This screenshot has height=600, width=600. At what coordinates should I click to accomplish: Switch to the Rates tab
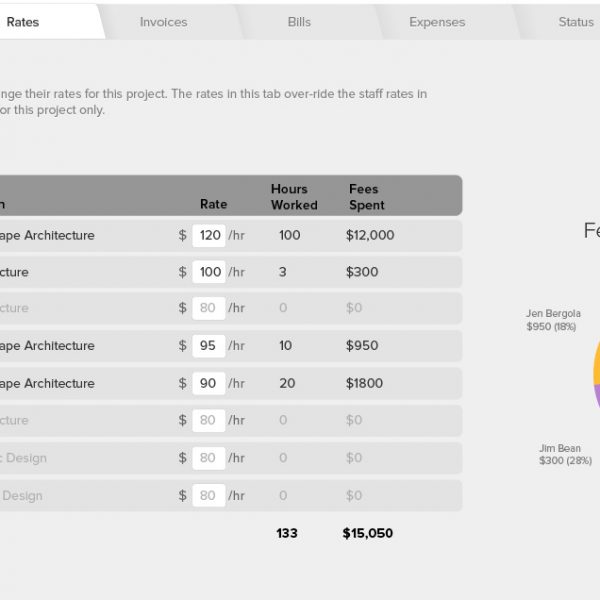coord(23,21)
